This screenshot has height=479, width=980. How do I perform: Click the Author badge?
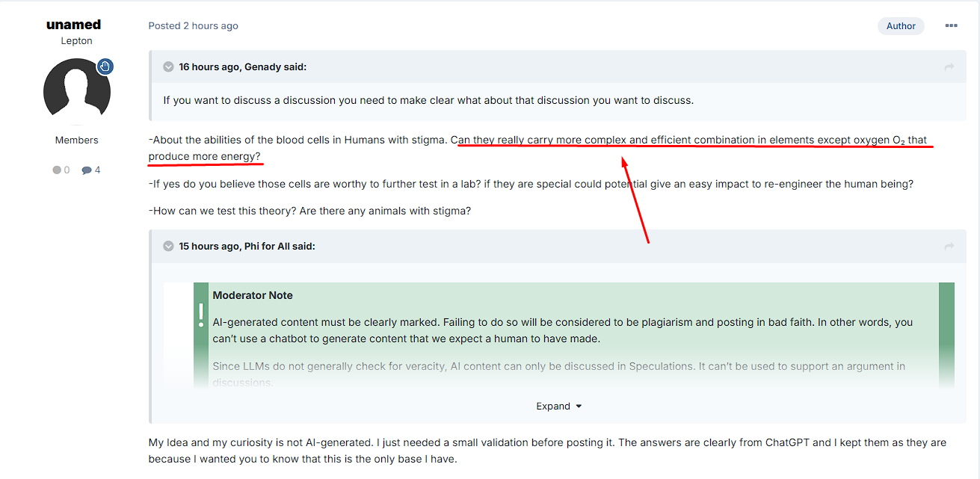point(901,26)
